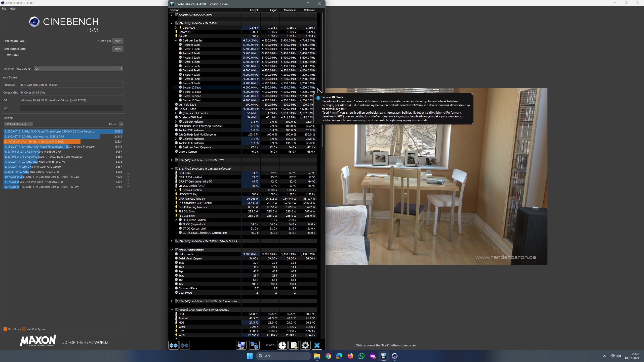Image resolution: width=644 pixels, height=362 pixels.
Task: Open the HWiNFO summary monitor icon with magnifier
Action: [x=241, y=345]
